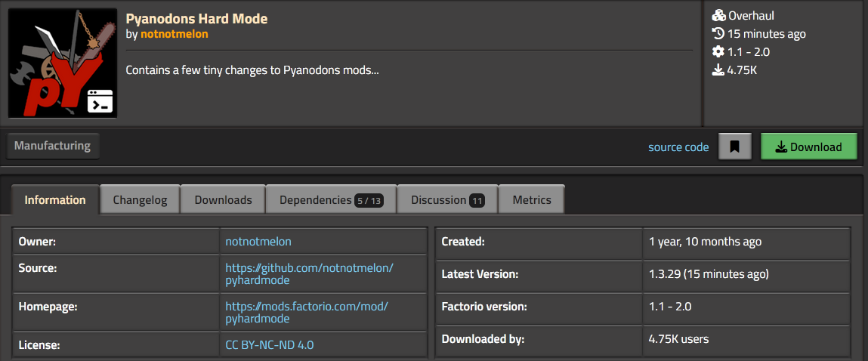This screenshot has width=868, height=361.
Task: Click the '1.3.29 (15 minutes ago)' value
Action: [x=709, y=274]
